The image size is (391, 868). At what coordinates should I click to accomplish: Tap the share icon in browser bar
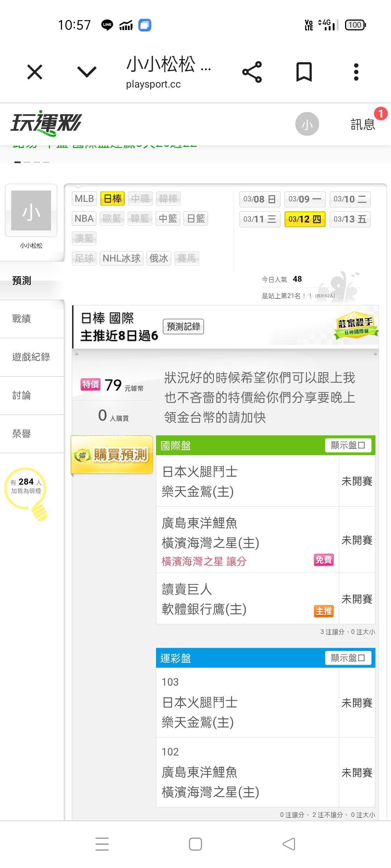click(x=252, y=72)
